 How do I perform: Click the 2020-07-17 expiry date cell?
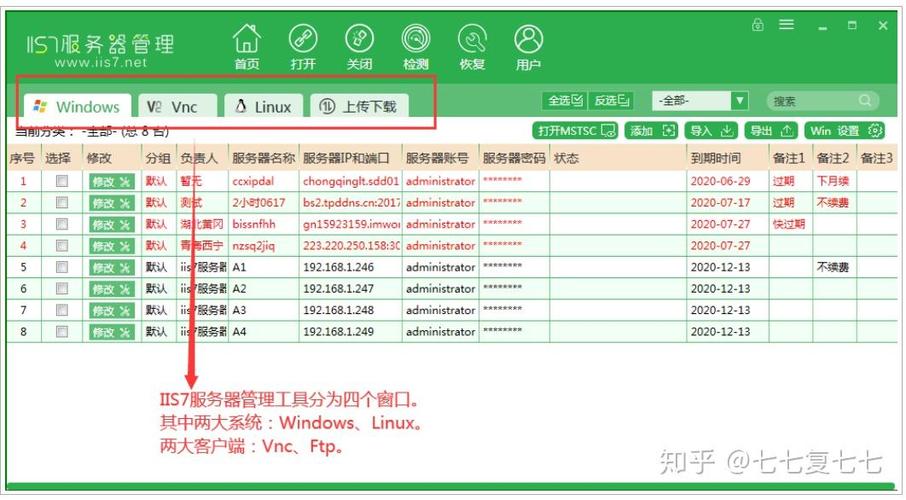(x=727, y=202)
